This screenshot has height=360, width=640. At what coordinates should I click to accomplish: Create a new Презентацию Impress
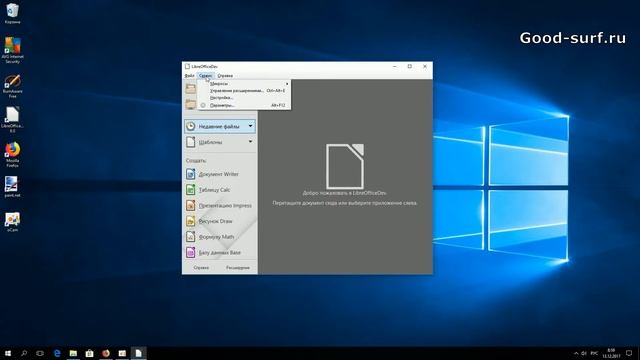pos(220,205)
